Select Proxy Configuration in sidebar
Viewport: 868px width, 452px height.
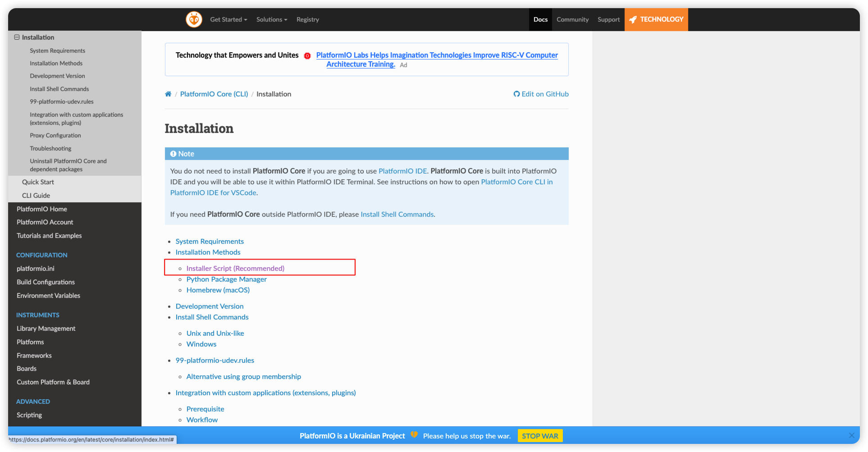tap(55, 135)
